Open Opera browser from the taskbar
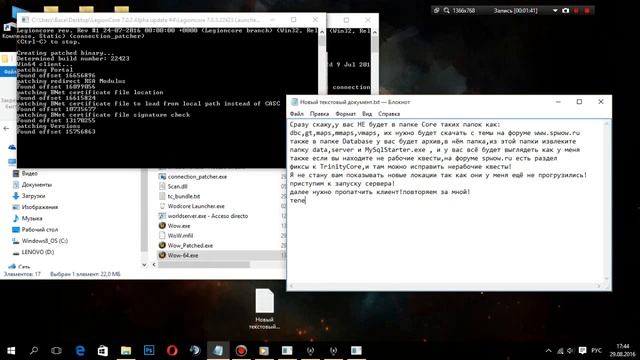This screenshot has height=360, width=640. coord(172,351)
